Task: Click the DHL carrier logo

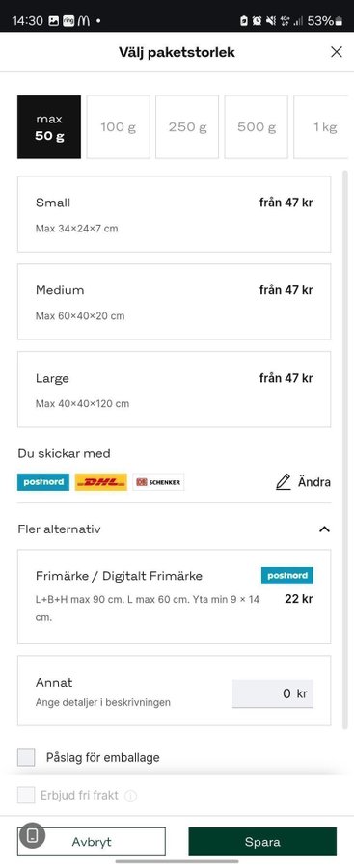Action: tap(101, 482)
